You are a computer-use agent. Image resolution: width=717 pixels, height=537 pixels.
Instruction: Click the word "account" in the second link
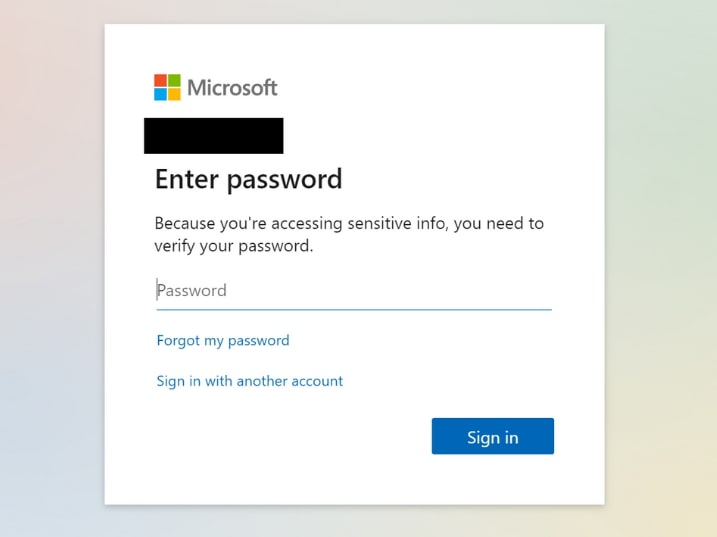click(317, 381)
